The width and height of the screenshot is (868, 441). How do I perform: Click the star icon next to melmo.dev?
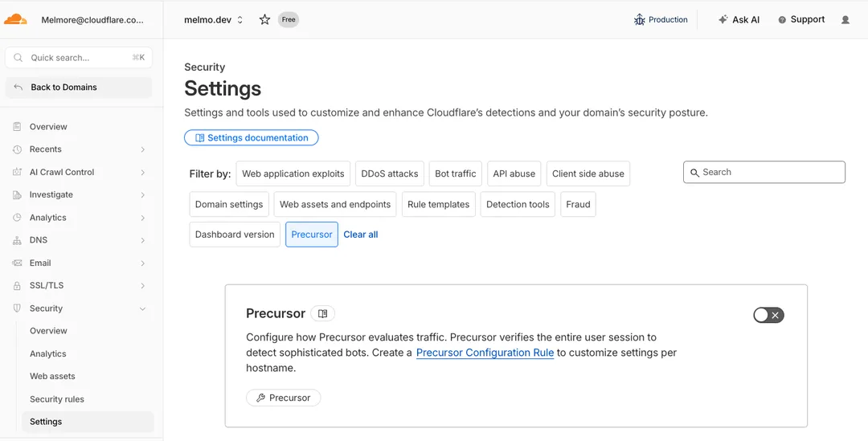[264, 19]
